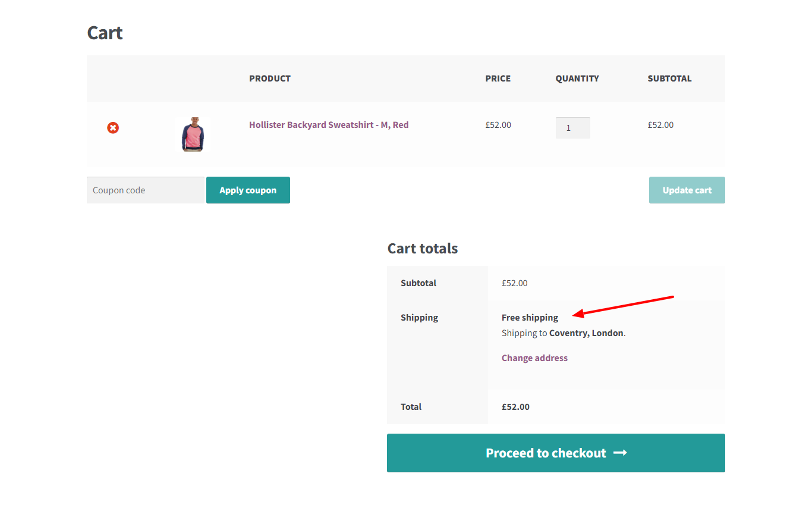Click the Coupon code input field
The height and width of the screenshot is (508, 812).
coord(145,190)
